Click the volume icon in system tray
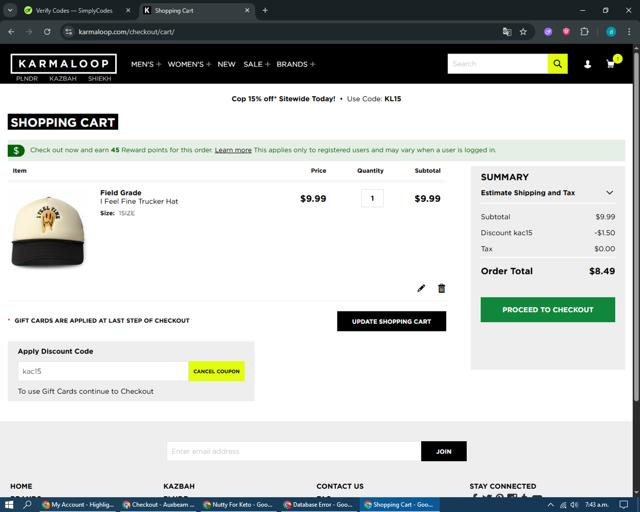The width and height of the screenshot is (640, 512). [x=575, y=505]
